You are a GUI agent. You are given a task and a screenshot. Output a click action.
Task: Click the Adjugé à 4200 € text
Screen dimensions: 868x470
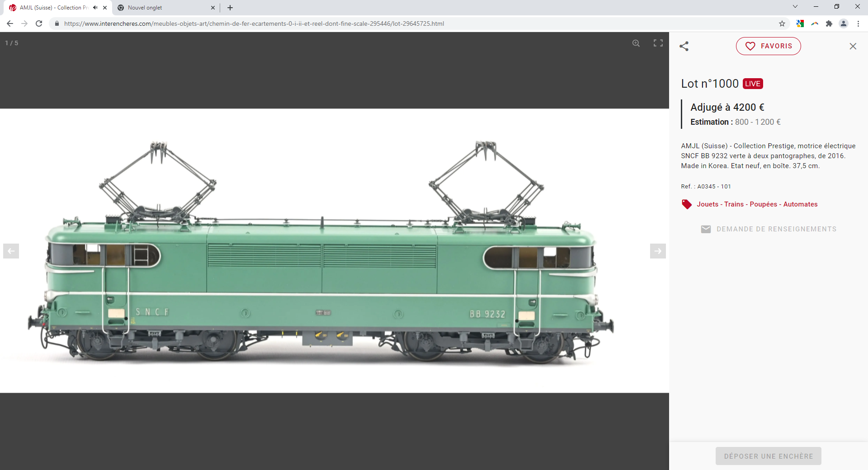coord(727,108)
